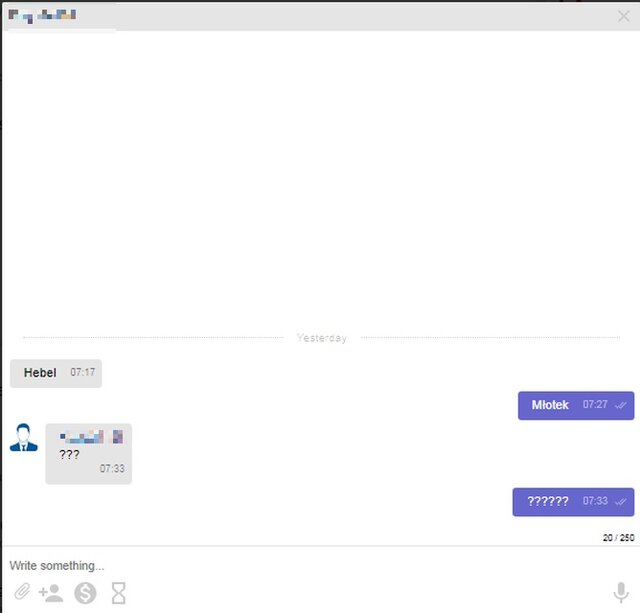Click the received '???' message text

tap(69, 454)
